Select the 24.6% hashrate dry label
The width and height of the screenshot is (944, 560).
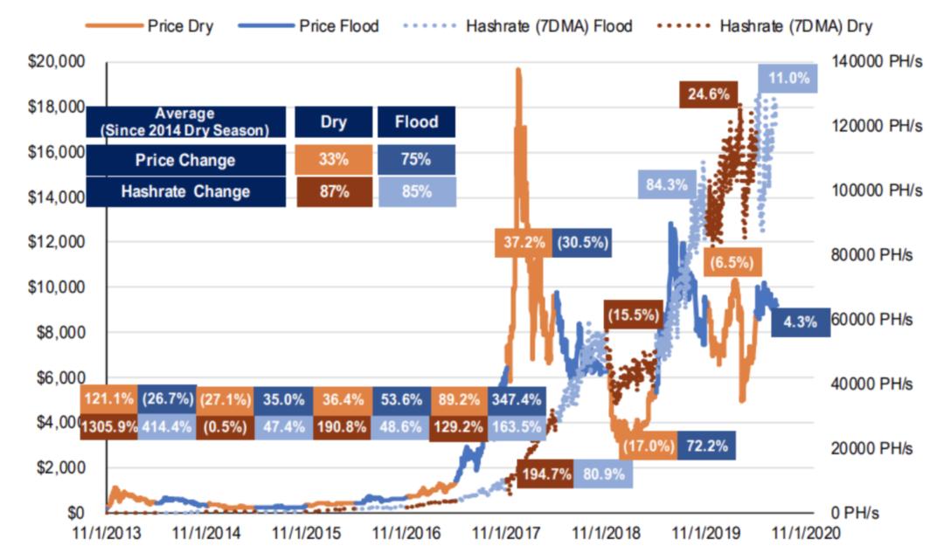[x=708, y=94]
